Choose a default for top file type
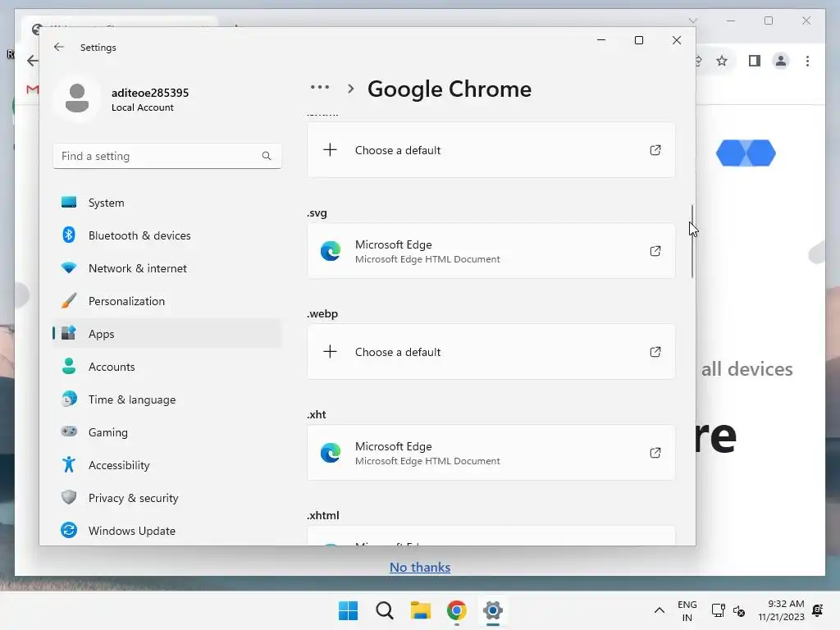Image resolution: width=840 pixels, height=630 pixels. [x=491, y=150]
